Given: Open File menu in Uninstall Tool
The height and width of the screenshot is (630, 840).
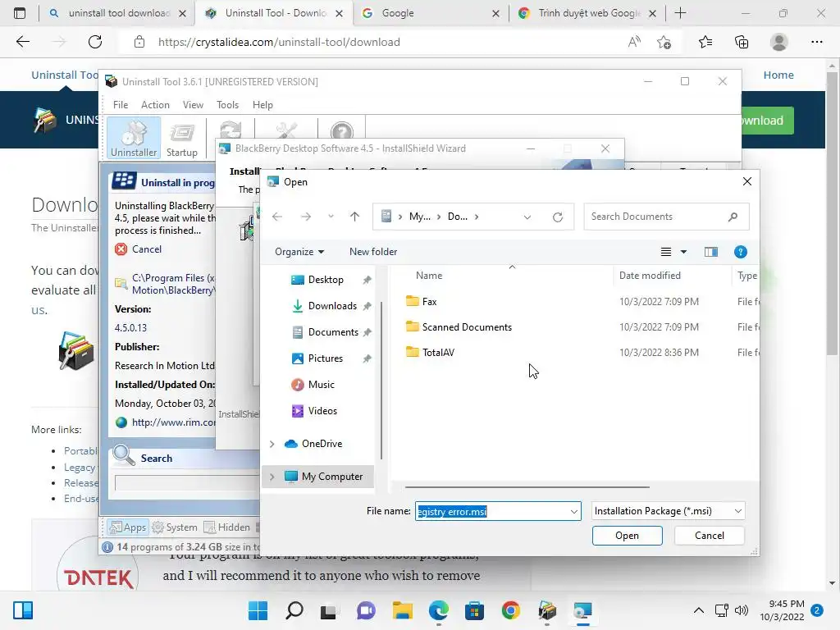Looking at the screenshot, I should [121, 105].
